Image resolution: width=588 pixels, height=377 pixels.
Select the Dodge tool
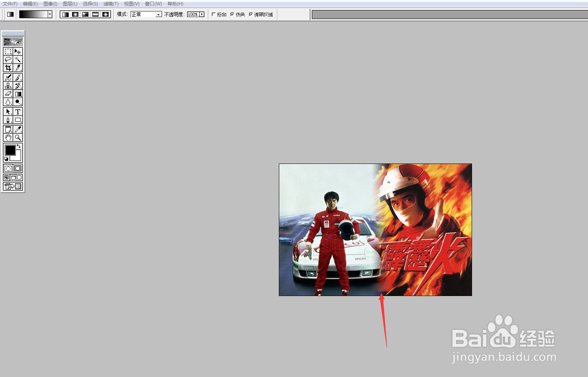[18, 102]
